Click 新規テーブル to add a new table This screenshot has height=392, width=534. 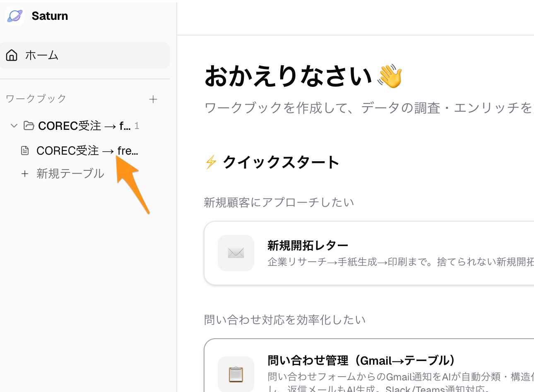coord(70,173)
